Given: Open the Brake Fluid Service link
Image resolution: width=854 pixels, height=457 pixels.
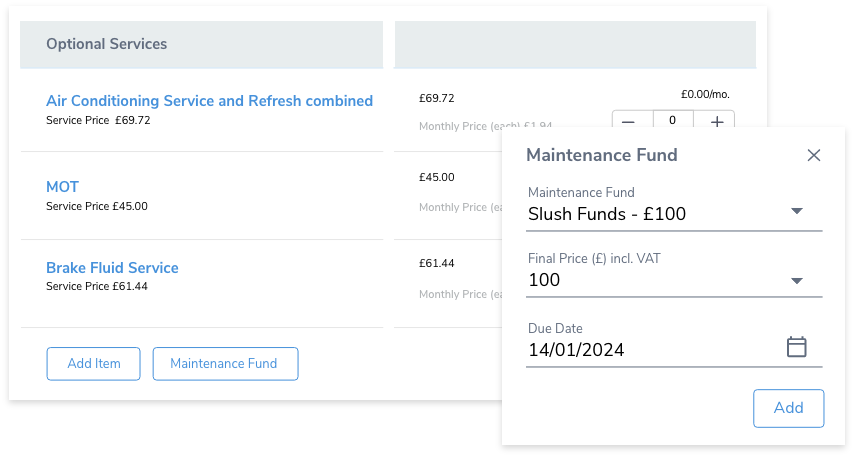Looking at the screenshot, I should point(112,267).
